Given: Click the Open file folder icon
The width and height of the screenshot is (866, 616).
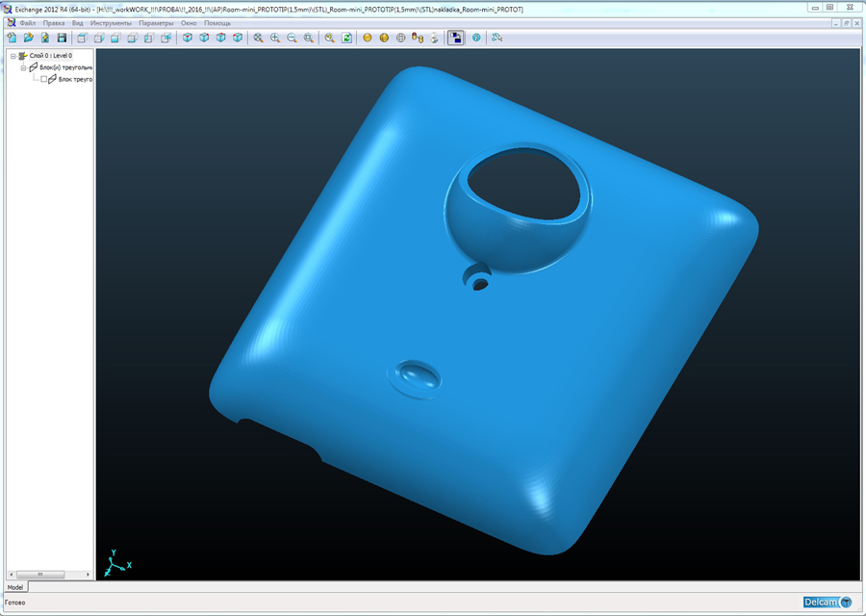Looking at the screenshot, I should [29, 38].
